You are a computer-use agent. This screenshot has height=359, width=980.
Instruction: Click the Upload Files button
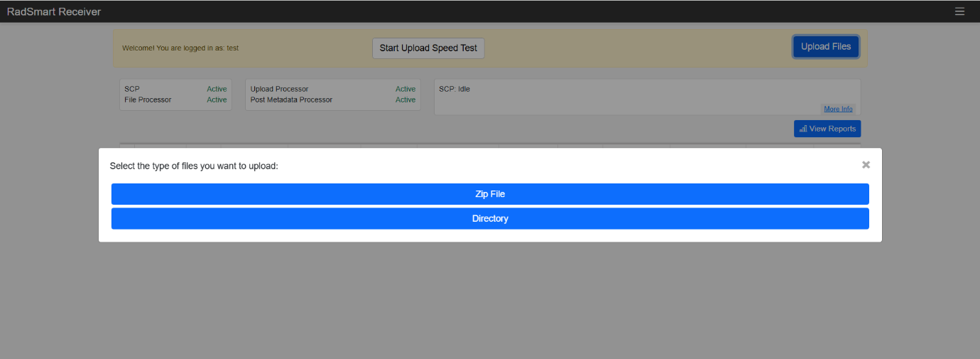tap(826, 47)
